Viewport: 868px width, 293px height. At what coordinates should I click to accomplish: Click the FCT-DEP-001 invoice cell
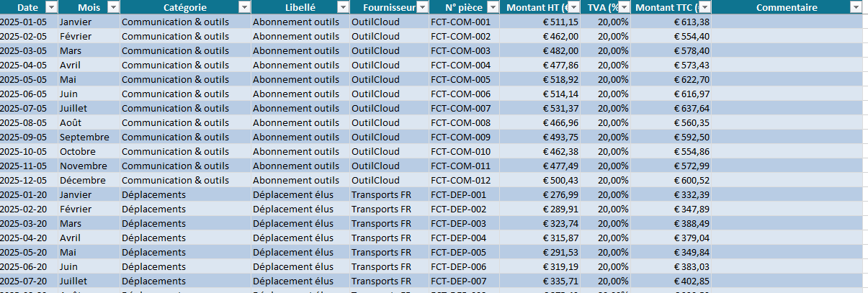458,194
